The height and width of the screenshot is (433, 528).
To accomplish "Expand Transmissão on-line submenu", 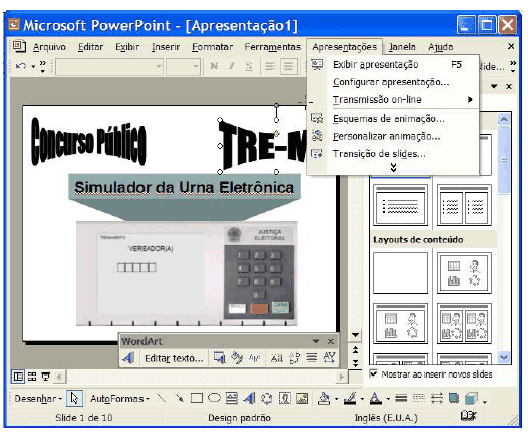I will coord(393,100).
